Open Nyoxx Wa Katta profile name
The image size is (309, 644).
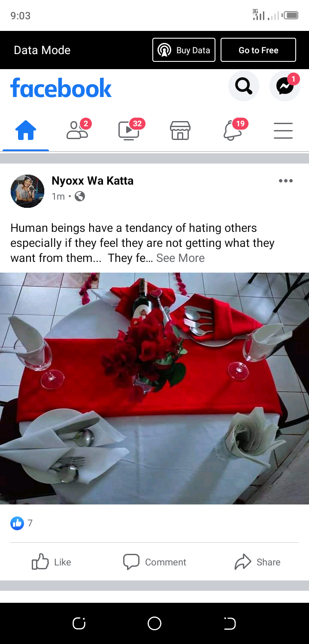click(x=92, y=181)
